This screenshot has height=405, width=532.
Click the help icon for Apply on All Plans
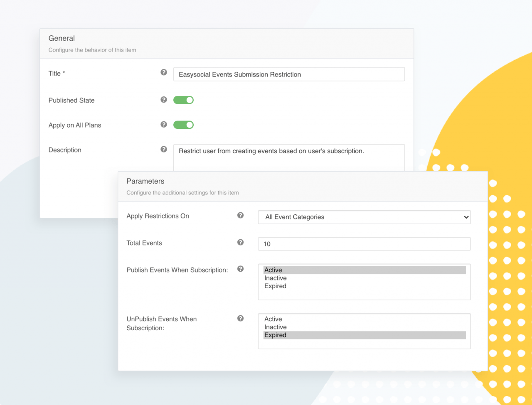164,124
